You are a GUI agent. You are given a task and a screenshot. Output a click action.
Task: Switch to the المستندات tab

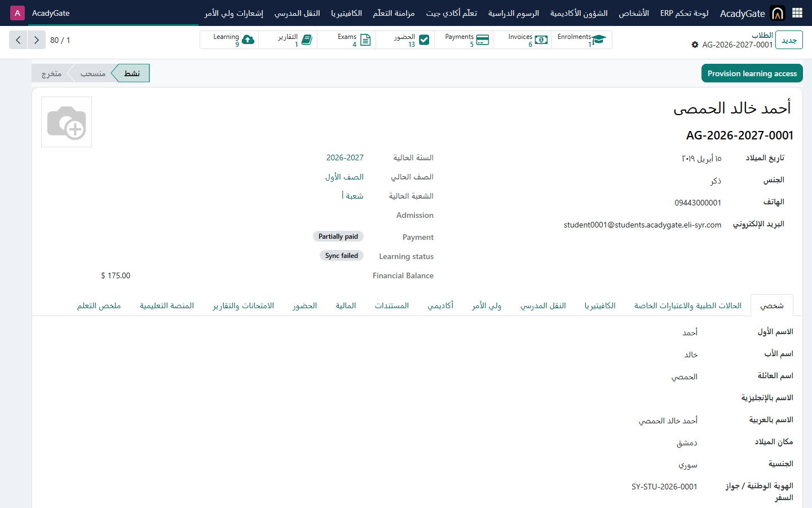[392, 305]
